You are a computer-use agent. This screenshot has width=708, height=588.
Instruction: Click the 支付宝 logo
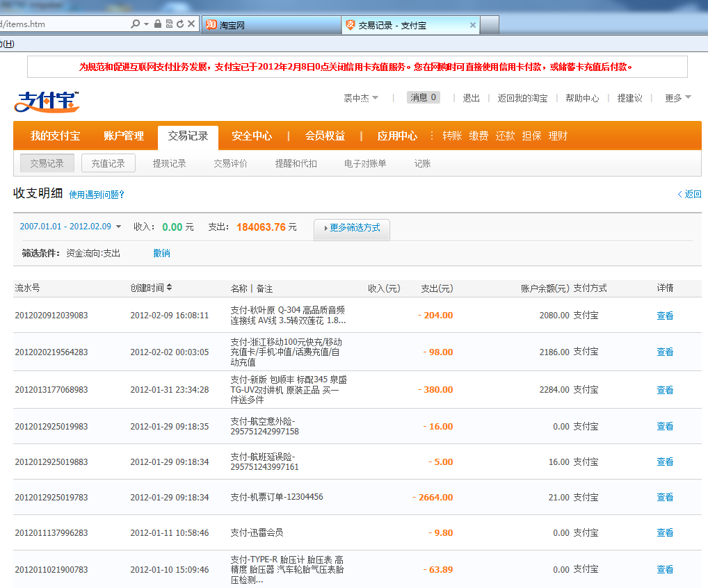click(x=47, y=101)
